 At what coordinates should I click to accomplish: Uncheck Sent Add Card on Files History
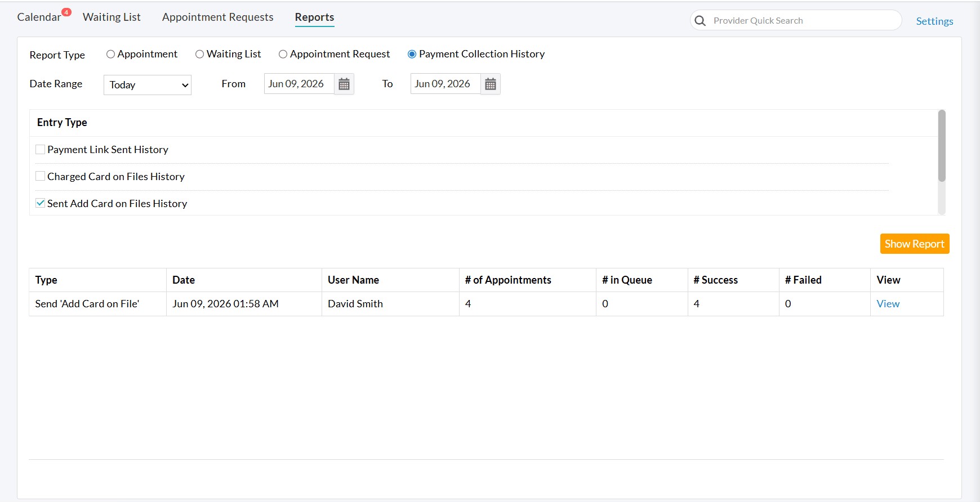tap(40, 203)
